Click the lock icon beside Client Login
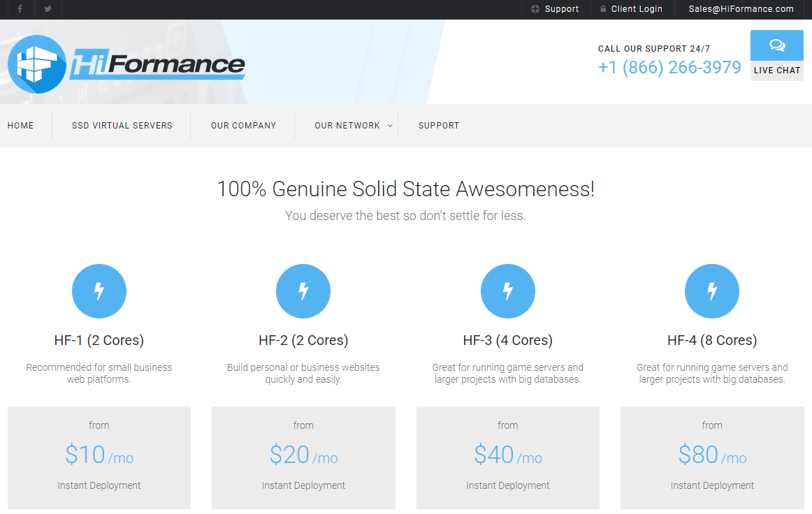This screenshot has width=812, height=514. click(602, 9)
